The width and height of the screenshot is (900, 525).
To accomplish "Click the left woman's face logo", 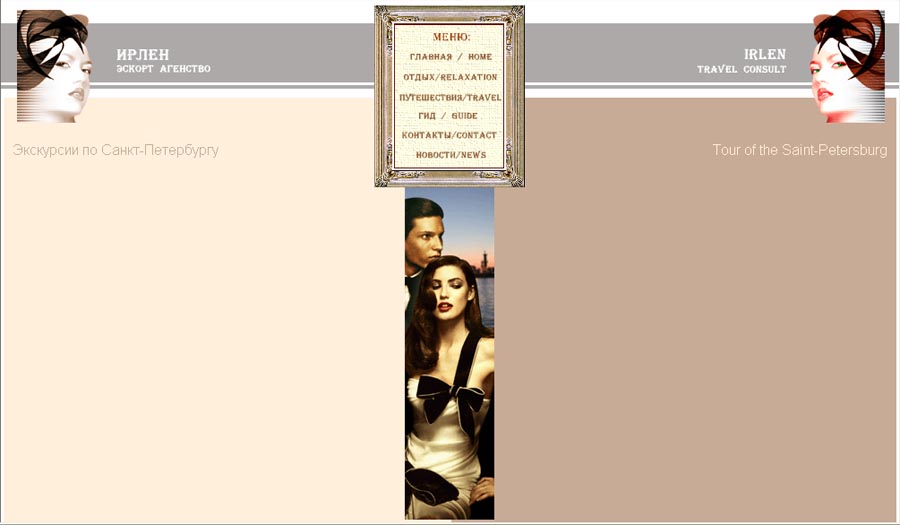I will 54,66.
